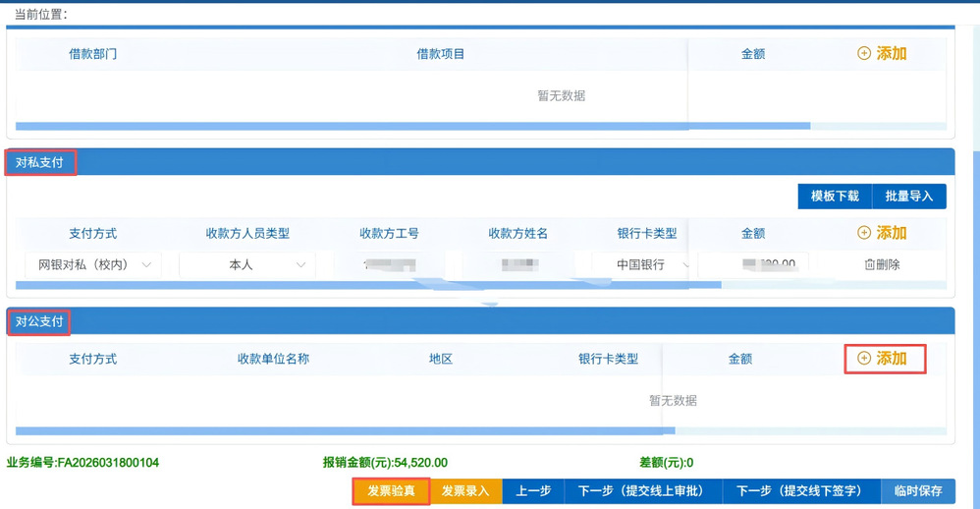
Task: Go back with 上一步 button
Action: [x=533, y=490]
